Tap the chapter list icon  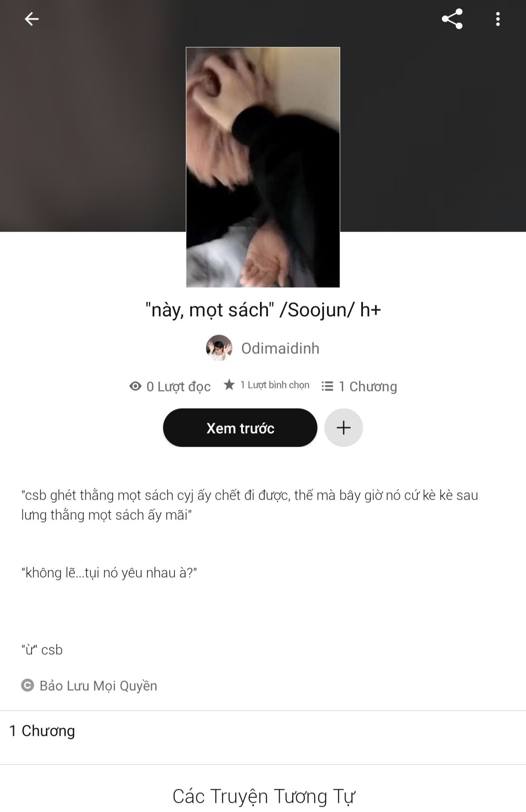(327, 386)
